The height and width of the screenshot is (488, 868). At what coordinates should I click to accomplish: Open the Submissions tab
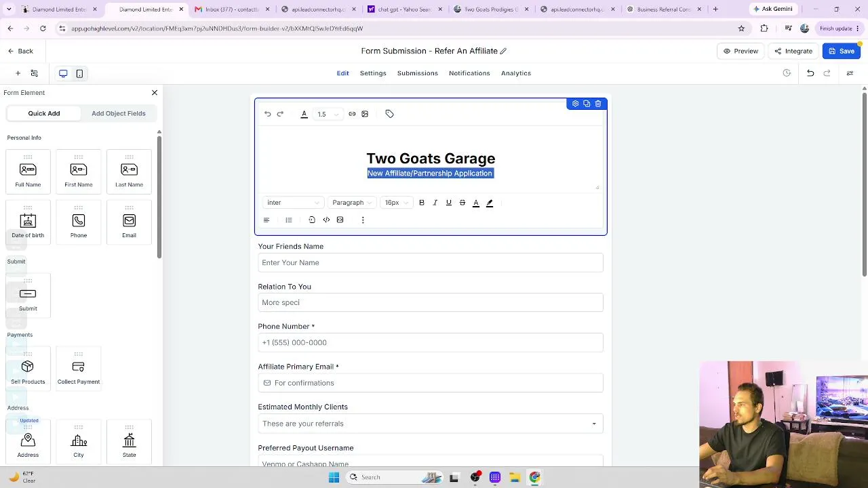click(418, 73)
